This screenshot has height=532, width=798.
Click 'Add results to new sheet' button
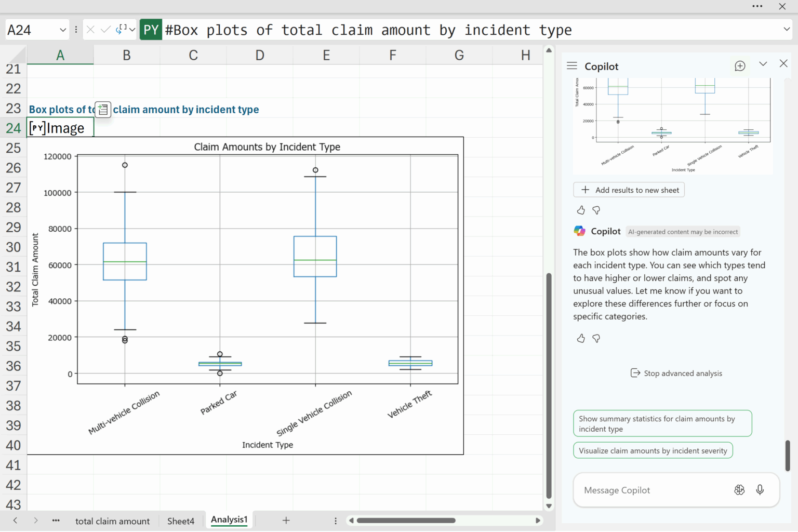click(x=629, y=190)
